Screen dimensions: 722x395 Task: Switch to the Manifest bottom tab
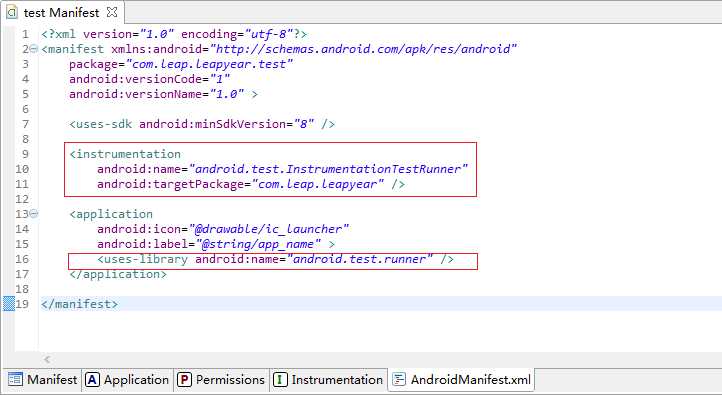pyautogui.click(x=42, y=380)
